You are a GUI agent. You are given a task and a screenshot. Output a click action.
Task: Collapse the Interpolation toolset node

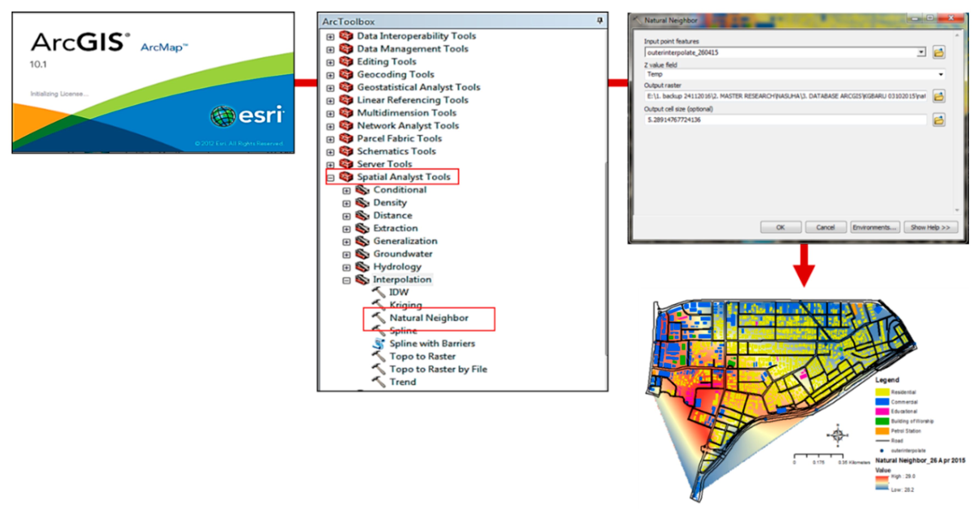[346, 280]
